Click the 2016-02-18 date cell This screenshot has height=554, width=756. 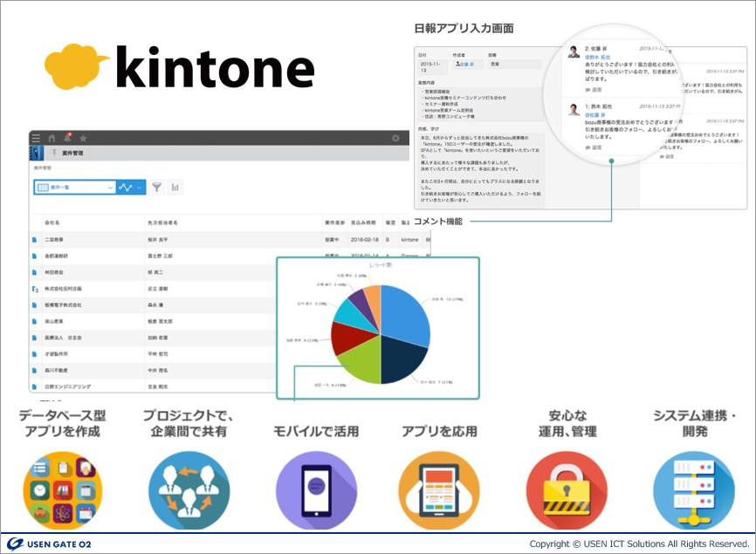[x=365, y=239]
